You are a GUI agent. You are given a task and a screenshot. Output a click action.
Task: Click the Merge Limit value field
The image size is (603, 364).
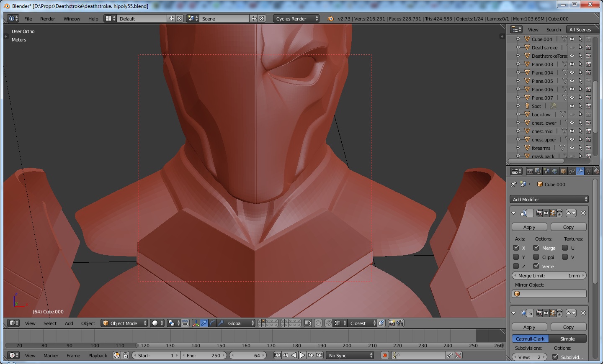click(x=549, y=276)
